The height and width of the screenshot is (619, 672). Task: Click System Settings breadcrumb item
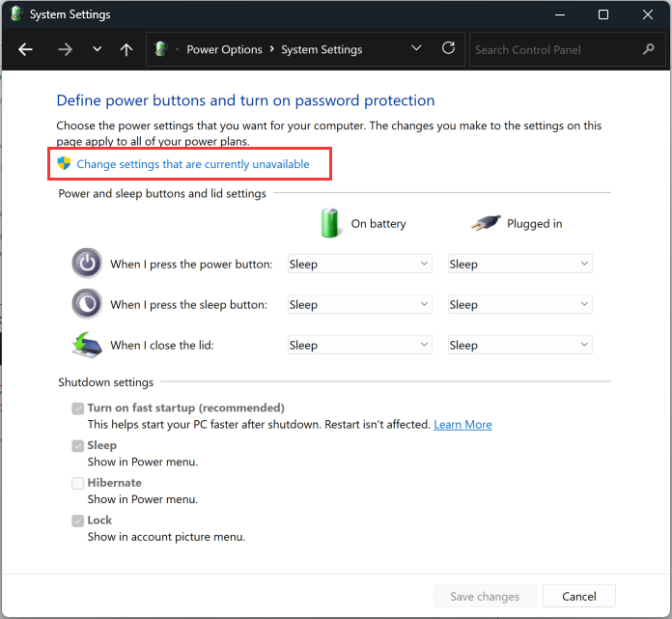point(322,49)
